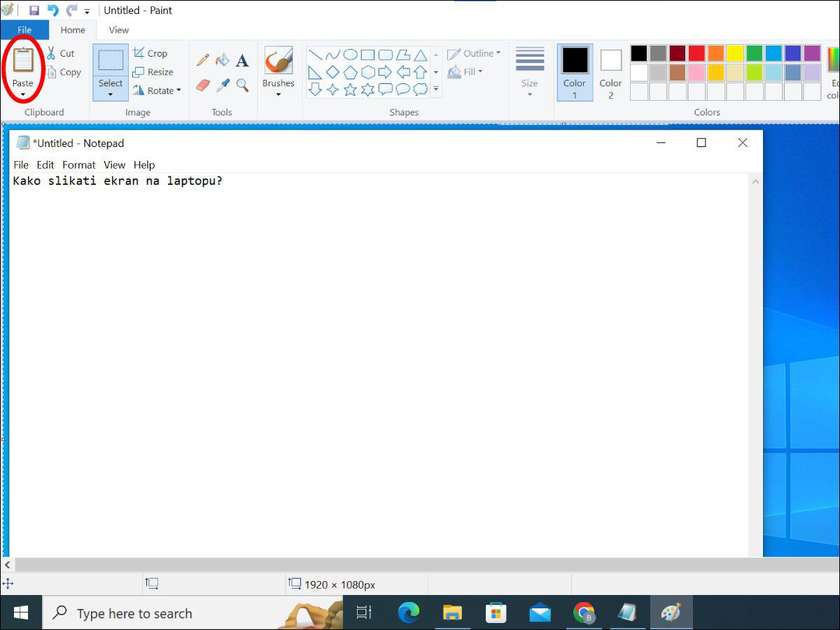840x630 pixels.
Task: Choose the Left arrow shape
Action: (x=402, y=72)
